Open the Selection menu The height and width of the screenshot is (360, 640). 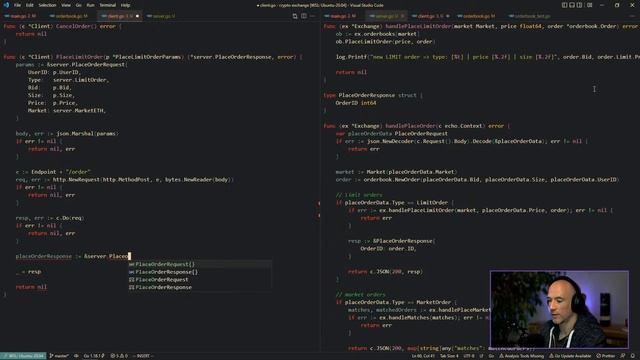47,5
